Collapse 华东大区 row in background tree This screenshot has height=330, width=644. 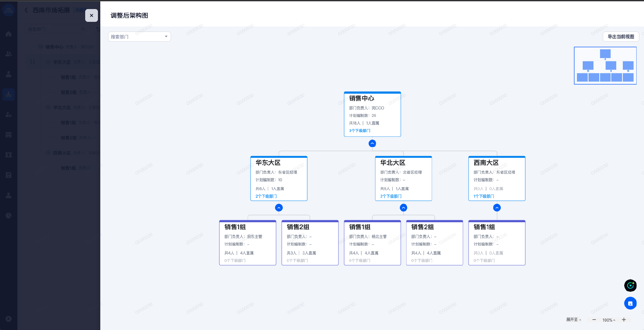click(x=48, y=62)
